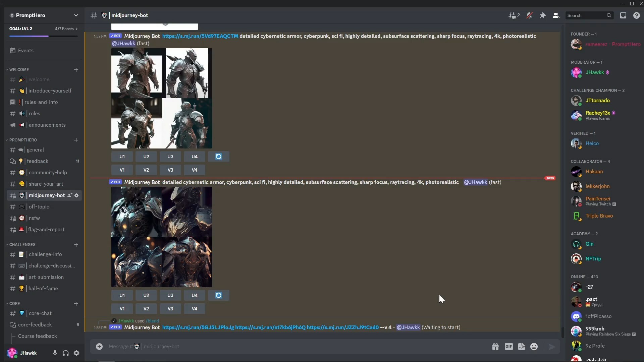
Task: Toggle microphone mute in user panel
Action: coord(55,353)
